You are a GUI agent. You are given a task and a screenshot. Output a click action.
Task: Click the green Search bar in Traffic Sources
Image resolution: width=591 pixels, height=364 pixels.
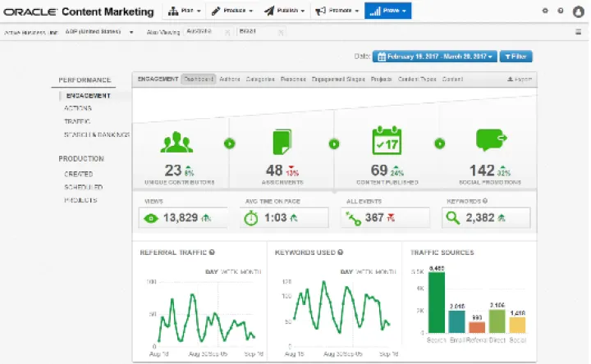[436, 303]
